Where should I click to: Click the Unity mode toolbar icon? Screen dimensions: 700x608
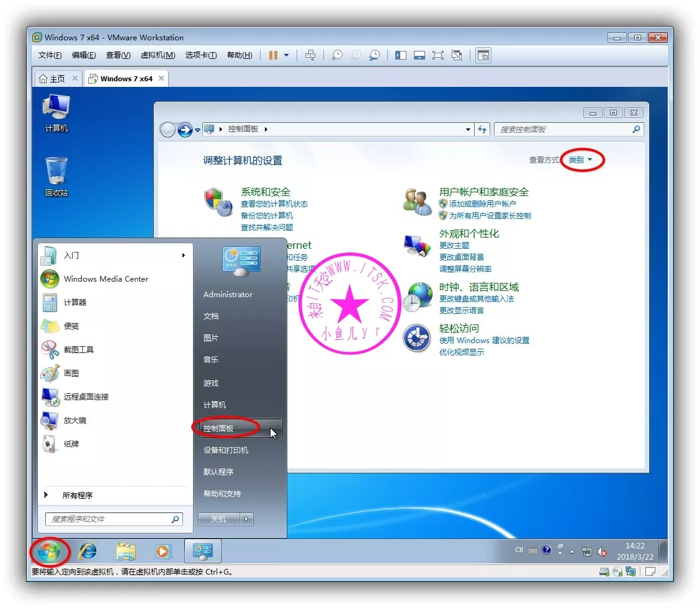457,55
